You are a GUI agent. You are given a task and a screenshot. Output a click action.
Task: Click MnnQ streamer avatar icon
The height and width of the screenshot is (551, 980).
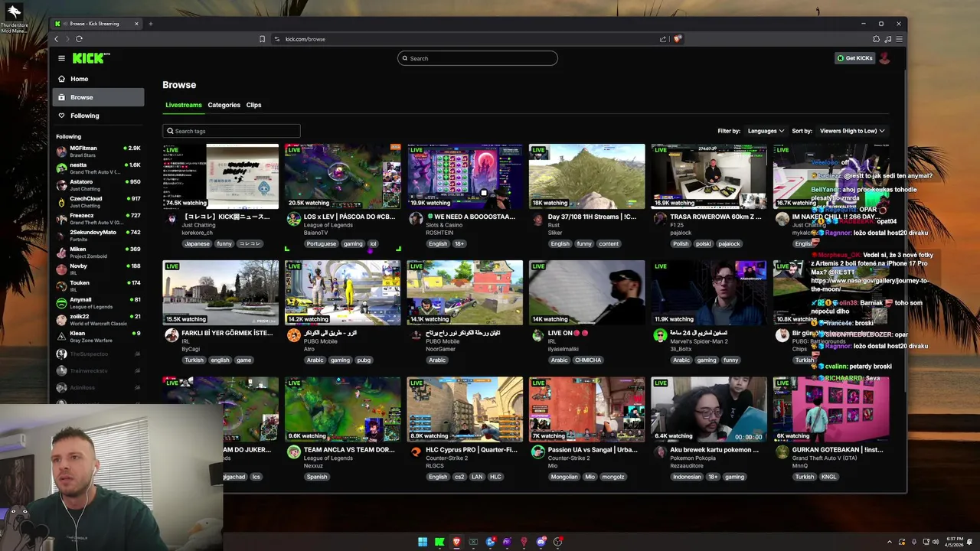[x=782, y=452]
